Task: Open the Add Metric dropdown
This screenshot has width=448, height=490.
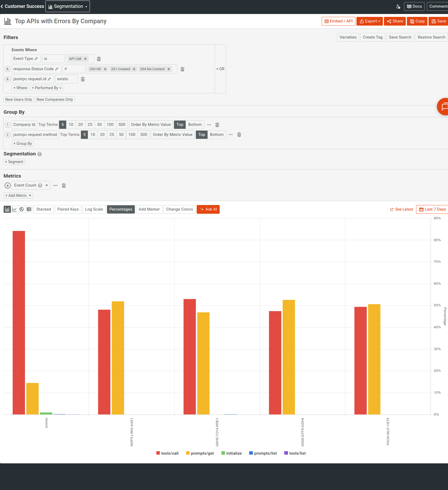Action: tap(18, 195)
